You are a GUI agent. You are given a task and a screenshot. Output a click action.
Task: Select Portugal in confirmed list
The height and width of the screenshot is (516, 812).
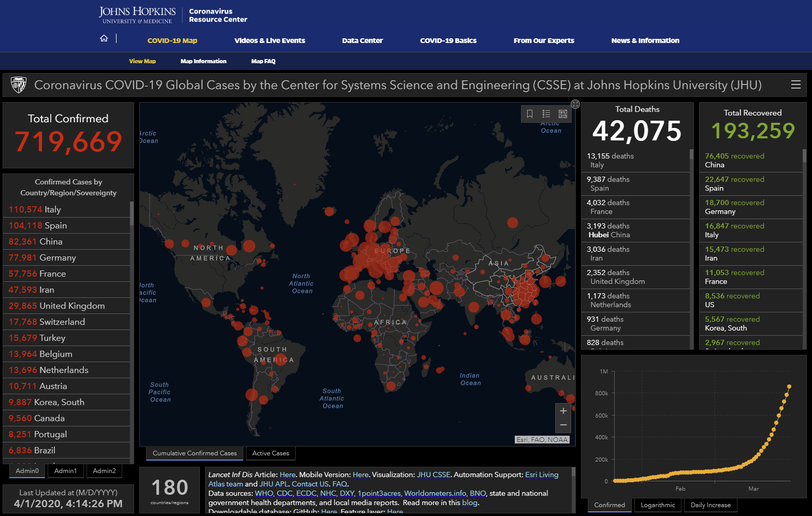coord(66,434)
